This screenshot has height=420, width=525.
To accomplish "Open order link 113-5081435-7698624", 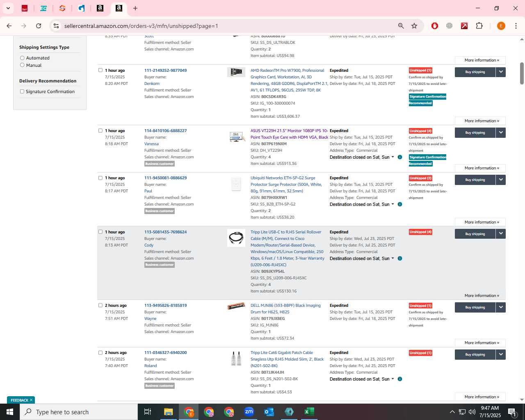I will (x=165, y=232).
